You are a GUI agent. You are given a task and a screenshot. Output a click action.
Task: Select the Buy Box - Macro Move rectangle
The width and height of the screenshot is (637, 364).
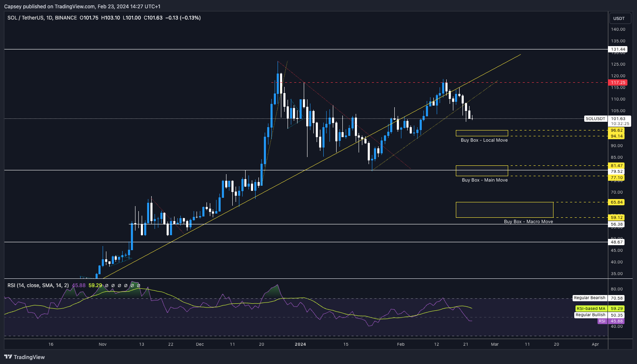[x=504, y=210]
